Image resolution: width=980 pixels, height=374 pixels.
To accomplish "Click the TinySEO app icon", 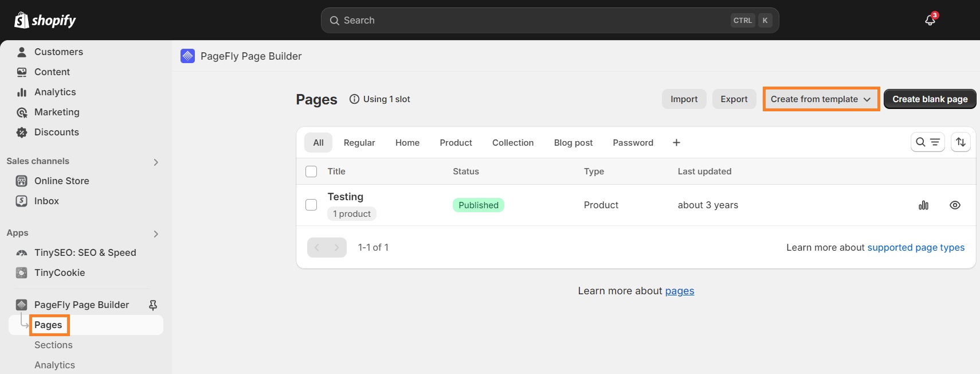I will [22, 252].
